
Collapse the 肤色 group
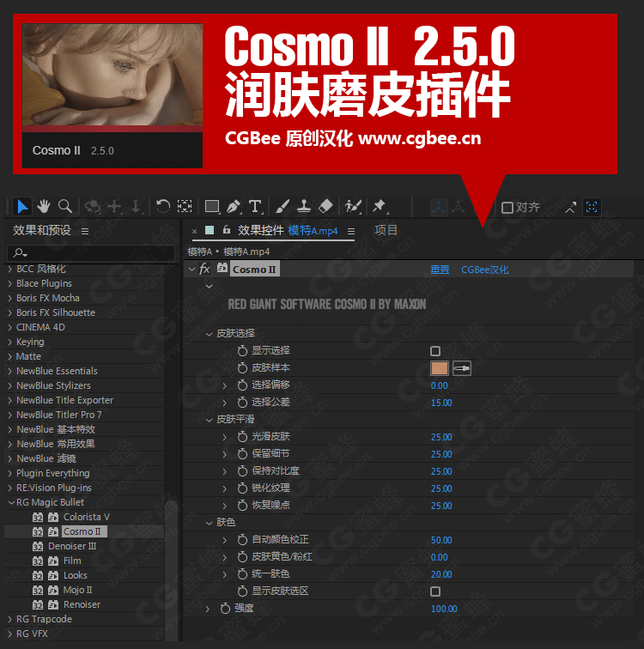[x=209, y=523]
